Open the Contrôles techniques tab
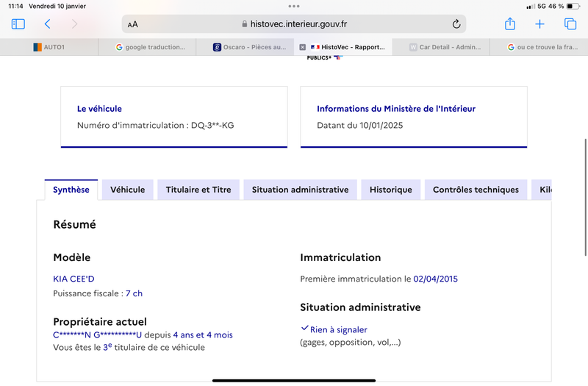This screenshot has height=386, width=588. pos(476,190)
